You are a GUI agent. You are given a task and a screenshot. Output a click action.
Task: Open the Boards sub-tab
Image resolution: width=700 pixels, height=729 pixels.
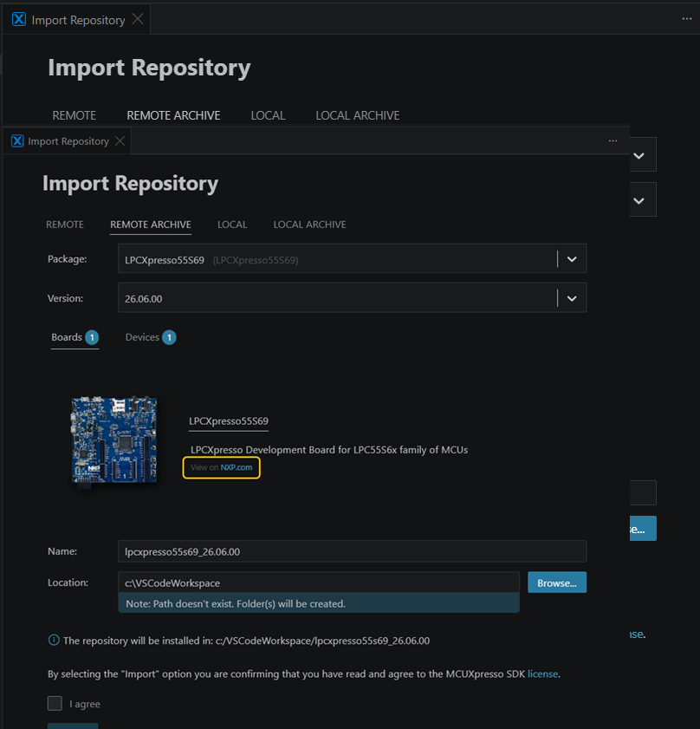coord(75,337)
